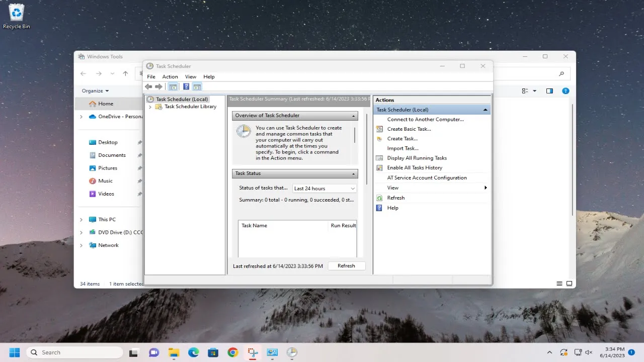Click the Forward arrow in Task Scheduler toolbar
644x362 pixels.
(159, 87)
